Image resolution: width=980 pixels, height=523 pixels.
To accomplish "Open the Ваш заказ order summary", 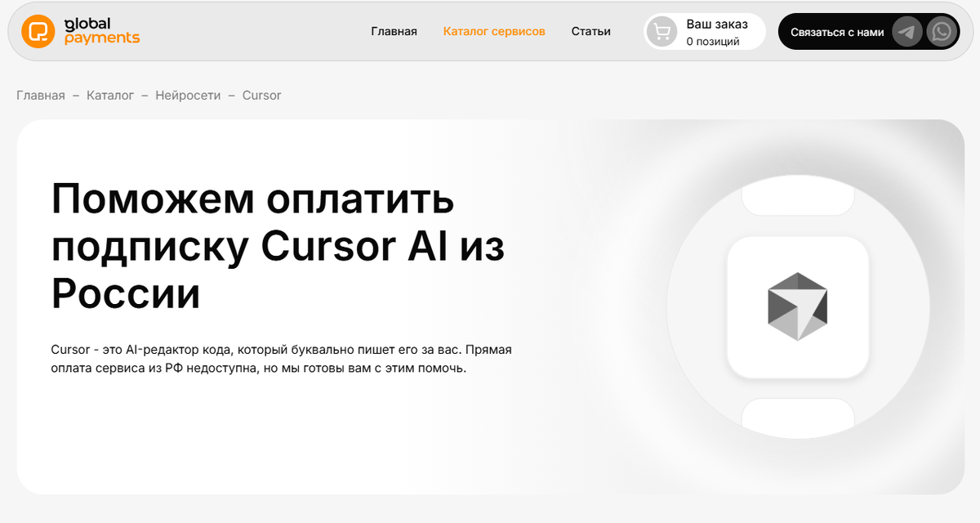I will (x=705, y=32).
